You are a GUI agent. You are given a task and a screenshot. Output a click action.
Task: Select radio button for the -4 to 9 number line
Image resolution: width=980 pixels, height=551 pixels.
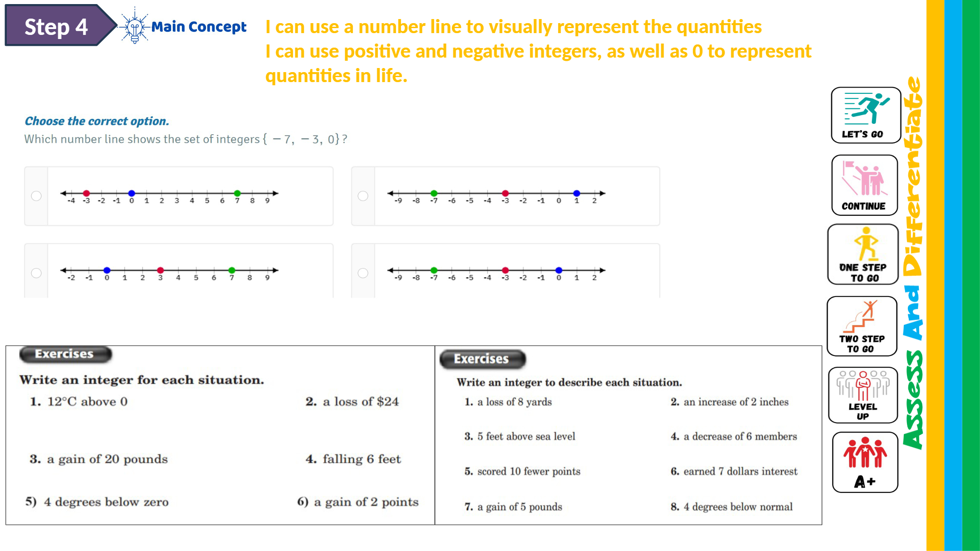tap(36, 196)
